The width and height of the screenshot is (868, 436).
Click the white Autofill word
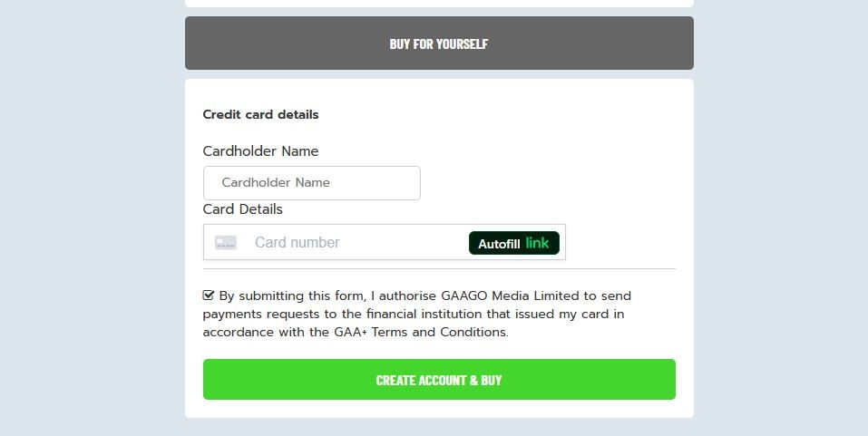(499, 244)
